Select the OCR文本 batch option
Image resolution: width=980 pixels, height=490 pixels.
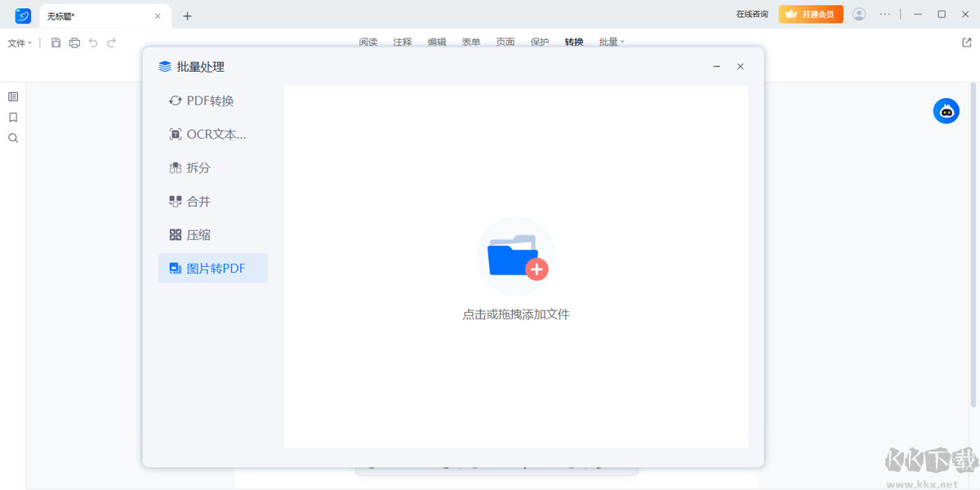pos(208,134)
